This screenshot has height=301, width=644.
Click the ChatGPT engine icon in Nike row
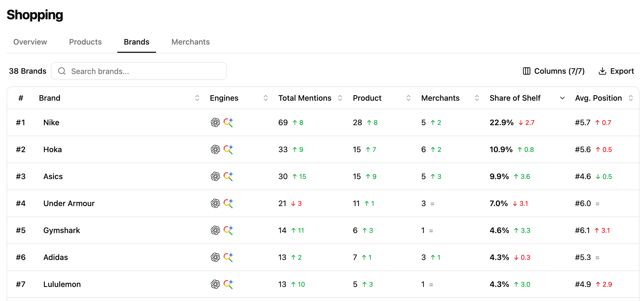click(215, 122)
